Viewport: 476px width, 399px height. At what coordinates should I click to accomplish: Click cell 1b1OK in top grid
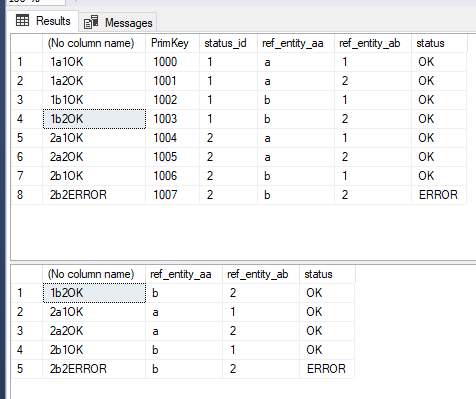coord(94,100)
